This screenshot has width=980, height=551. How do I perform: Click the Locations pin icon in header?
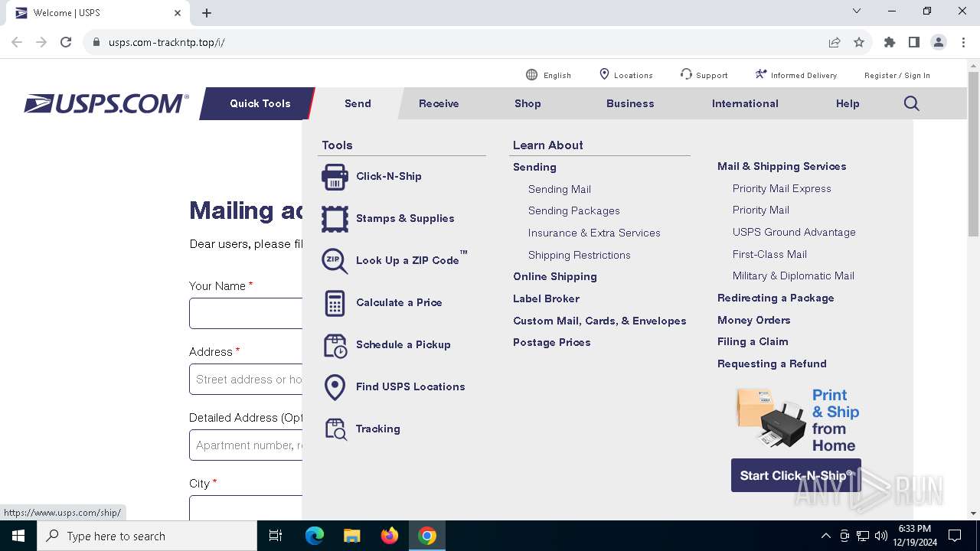point(604,74)
